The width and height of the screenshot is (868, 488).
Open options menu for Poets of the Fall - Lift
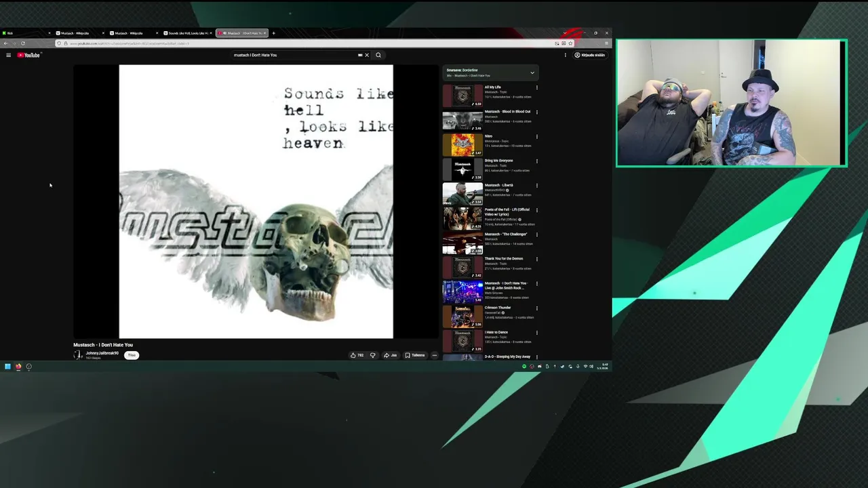537,210
